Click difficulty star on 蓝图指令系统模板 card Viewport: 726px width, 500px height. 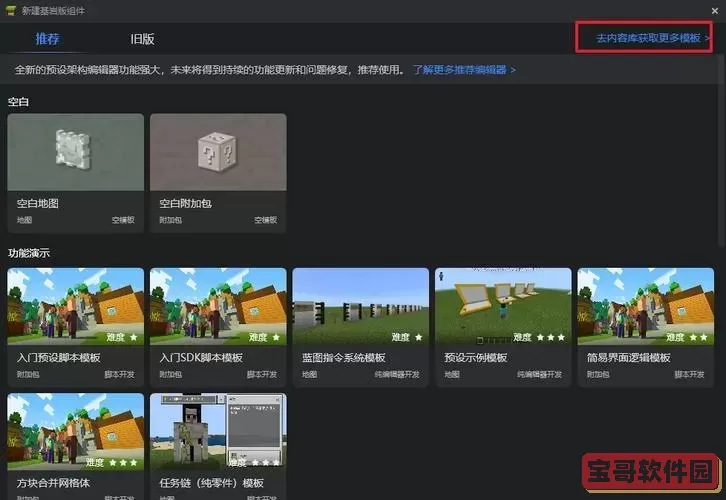coord(419,338)
